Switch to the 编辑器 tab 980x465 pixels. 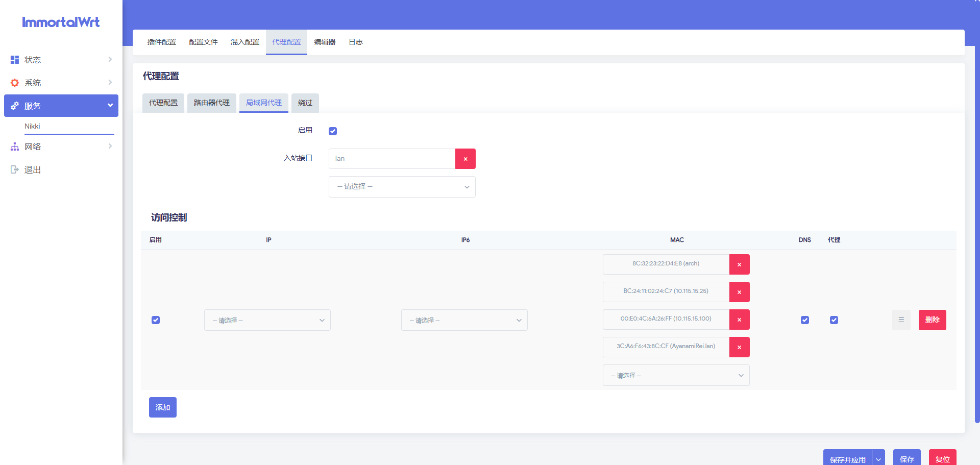tap(325, 42)
